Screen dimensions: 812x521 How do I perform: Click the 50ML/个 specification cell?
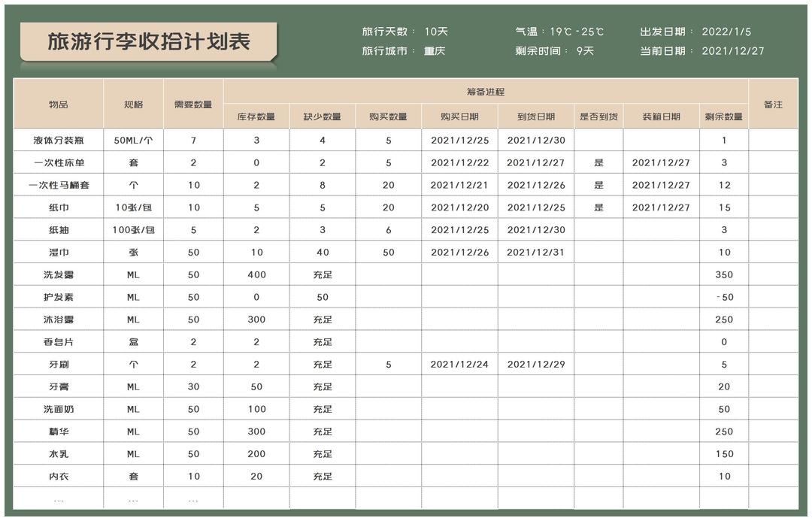tap(133, 141)
